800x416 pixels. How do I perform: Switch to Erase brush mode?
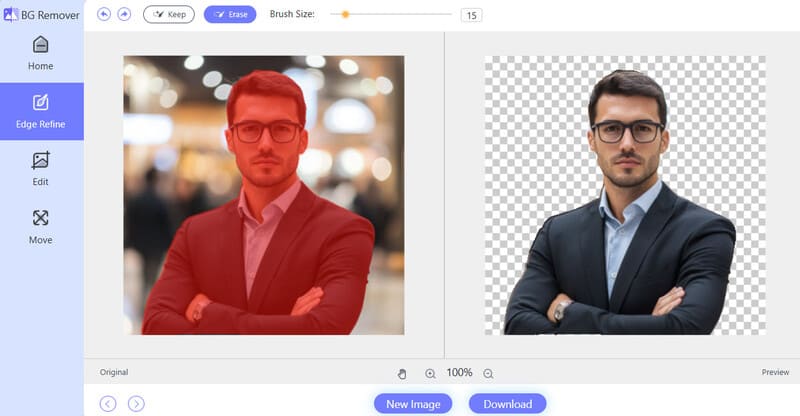[230, 14]
